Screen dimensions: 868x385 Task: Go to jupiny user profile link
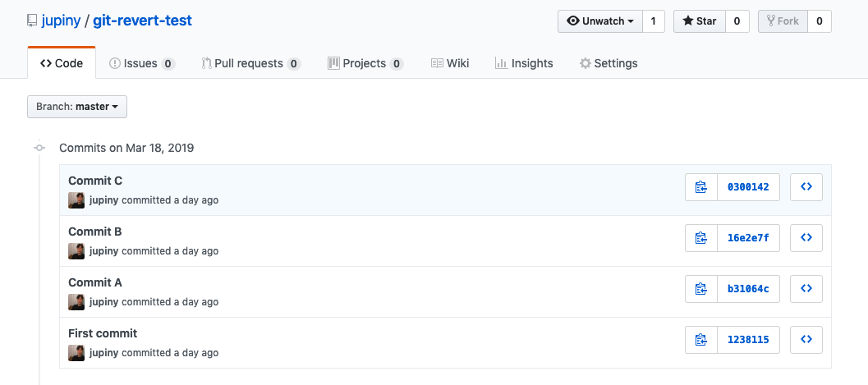coord(60,21)
